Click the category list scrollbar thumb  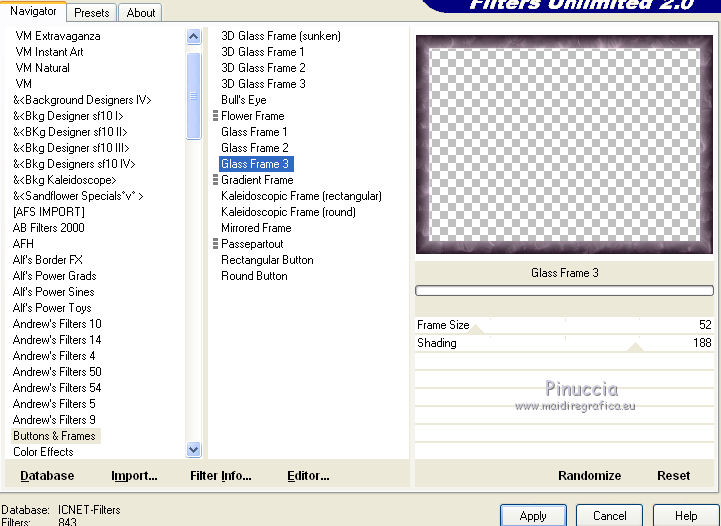tap(194, 96)
